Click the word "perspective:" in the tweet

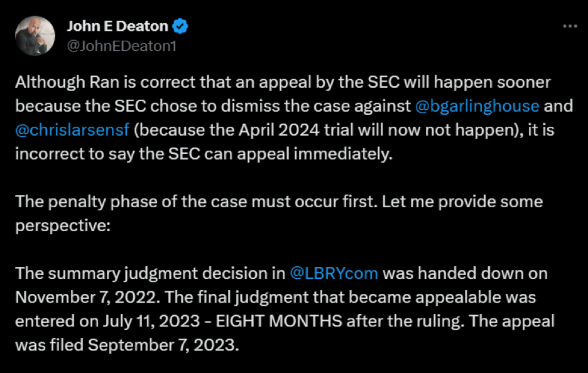pyautogui.click(x=63, y=226)
